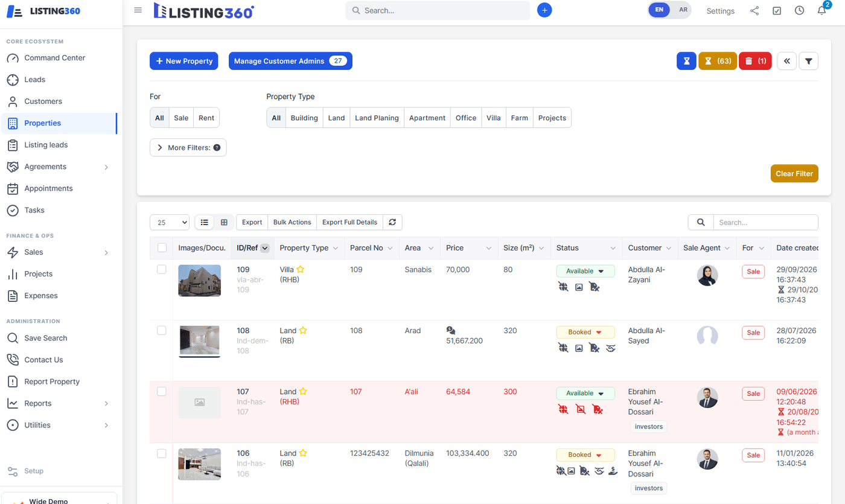Screen dimensions: 845x504
Task: Click the investors tag in row 107
Action: pyautogui.click(x=649, y=427)
